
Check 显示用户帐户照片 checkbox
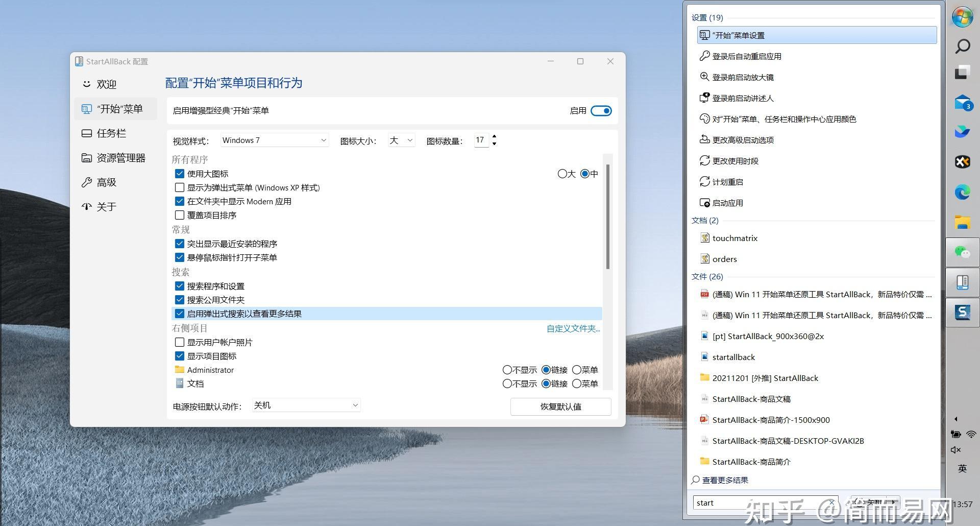tap(180, 342)
